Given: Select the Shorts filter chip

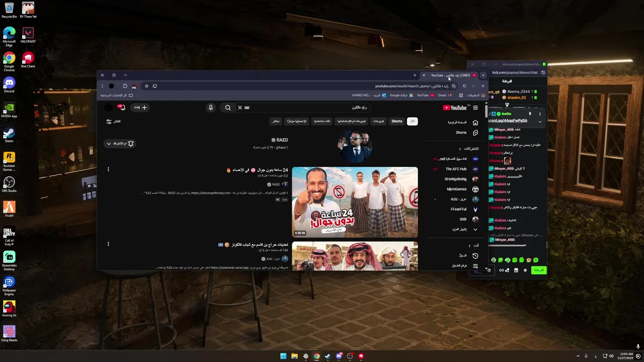Looking at the screenshot, I should tap(397, 121).
